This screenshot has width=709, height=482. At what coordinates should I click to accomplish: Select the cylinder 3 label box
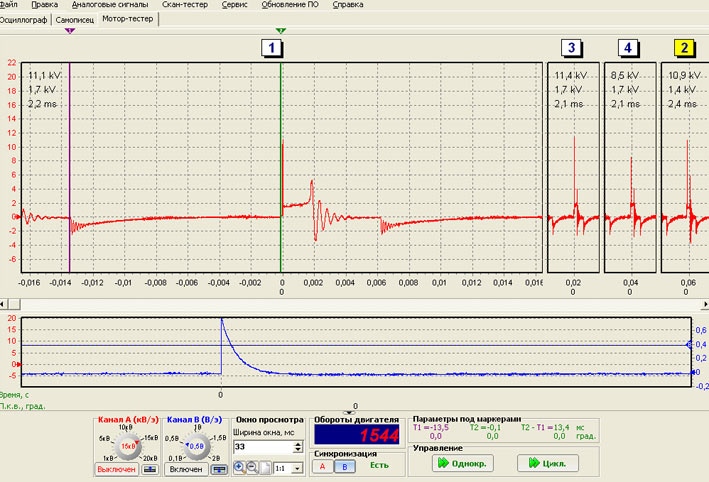click(572, 47)
